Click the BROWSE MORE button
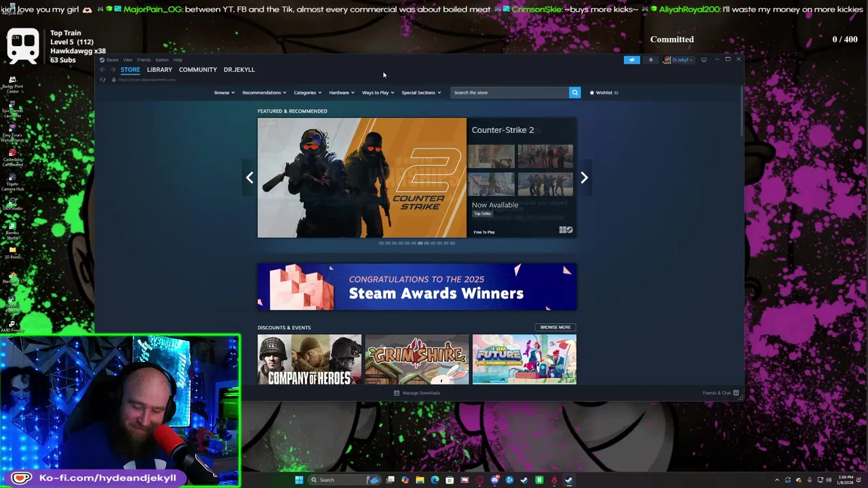The image size is (868, 488). click(x=555, y=327)
